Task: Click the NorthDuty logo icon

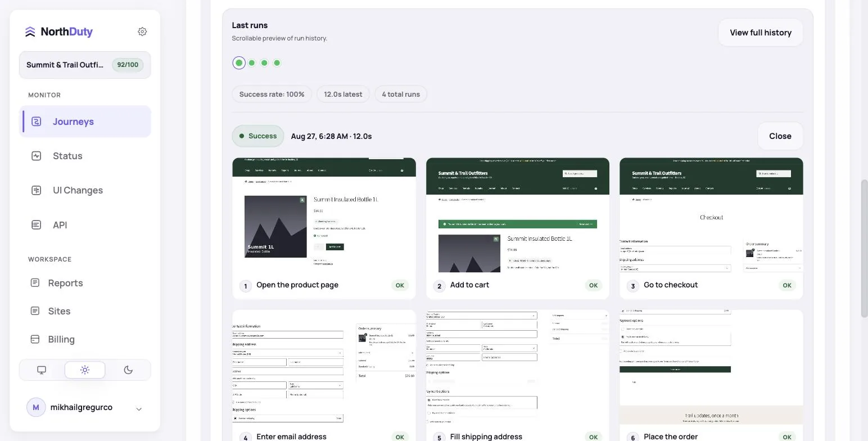Action: [30, 32]
